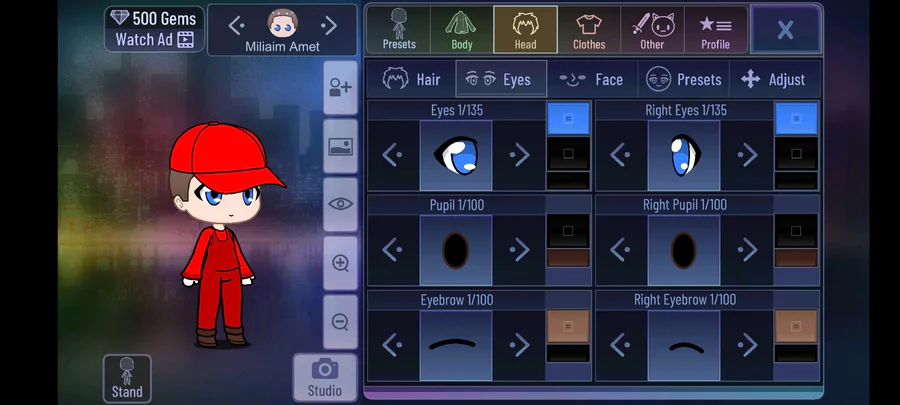Select next Right Pupil style

pyautogui.click(x=747, y=250)
